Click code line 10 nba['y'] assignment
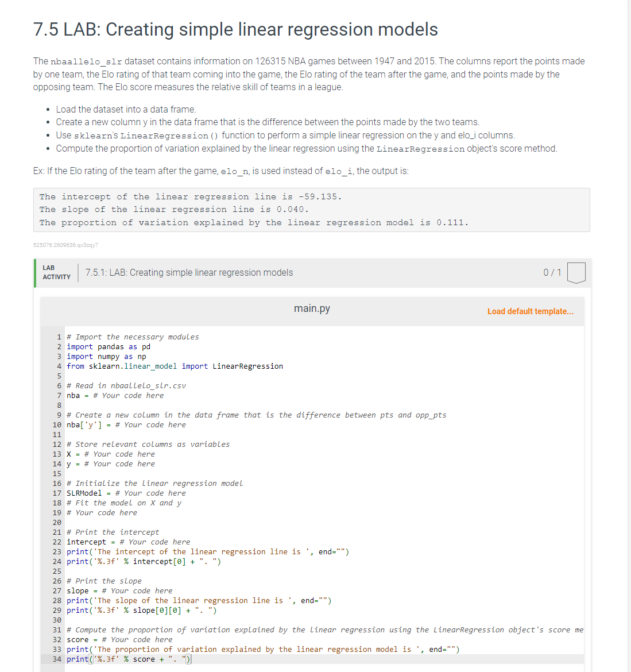Screen dimensions: 631x672 pyautogui.click(x=126, y=424)
